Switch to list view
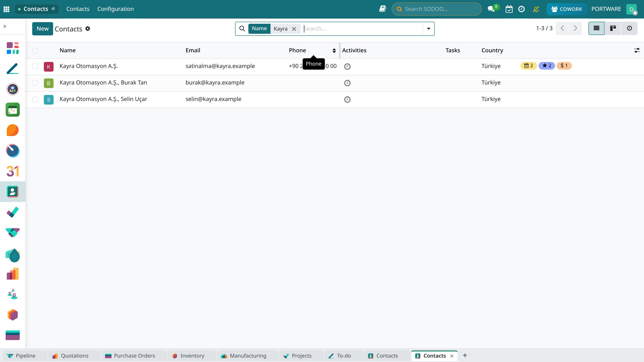644x362 pixels. click(x=596, y=28)
